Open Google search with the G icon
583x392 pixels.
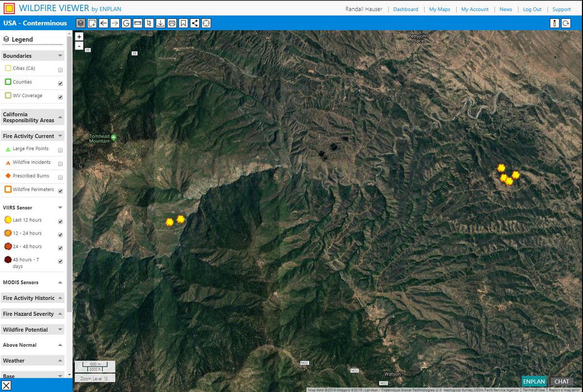click(126, 23)
